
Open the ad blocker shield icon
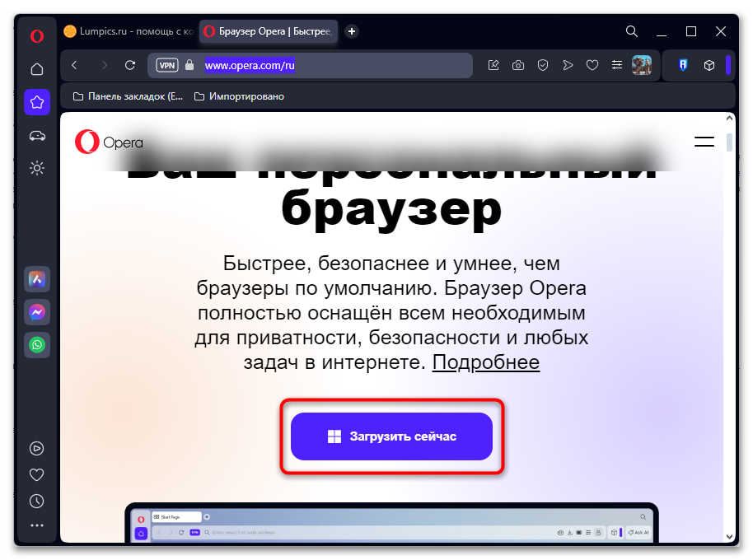click(543, 65)
